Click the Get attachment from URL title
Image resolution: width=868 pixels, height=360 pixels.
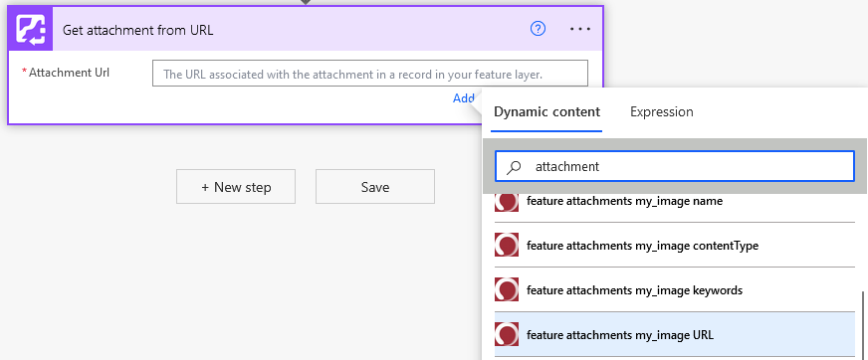[x=137, y=30]
